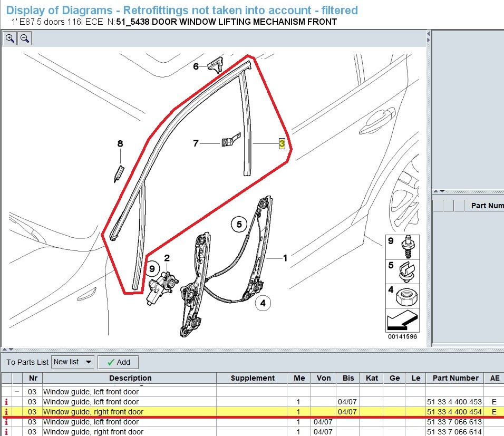Select part number 7 label in diagram
504x436 pixels.
(196, 143)
